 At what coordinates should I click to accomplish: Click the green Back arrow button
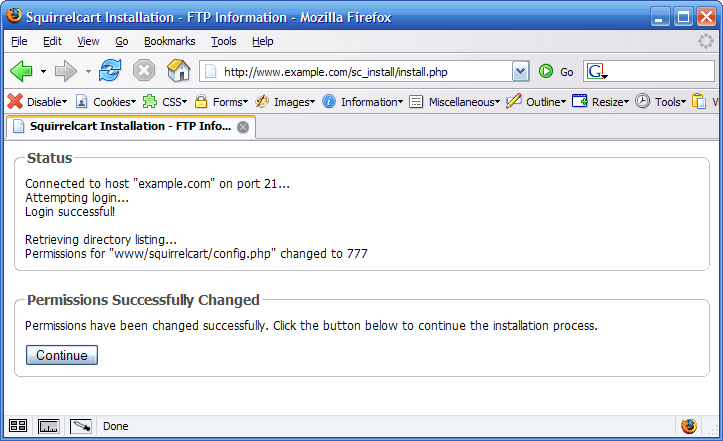tap(21, 71)
